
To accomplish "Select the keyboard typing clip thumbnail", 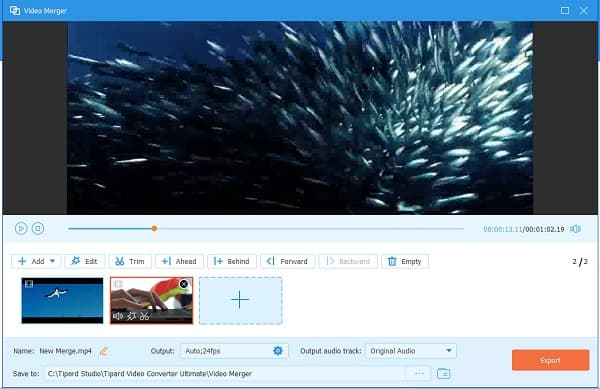I will click(x=152, y=301).
